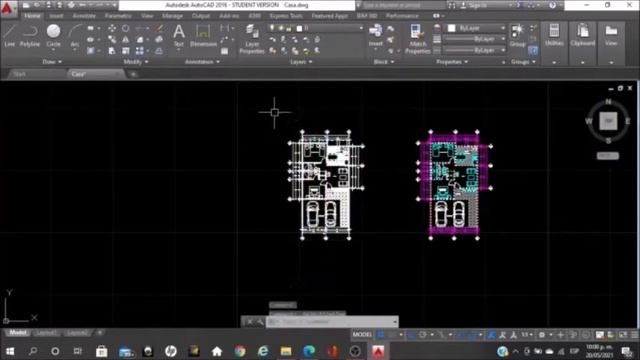Image resolution: width=640 pixels, height=360 pixels.
Task: Toggle grid display in status bar
Action: pos(380,335)
